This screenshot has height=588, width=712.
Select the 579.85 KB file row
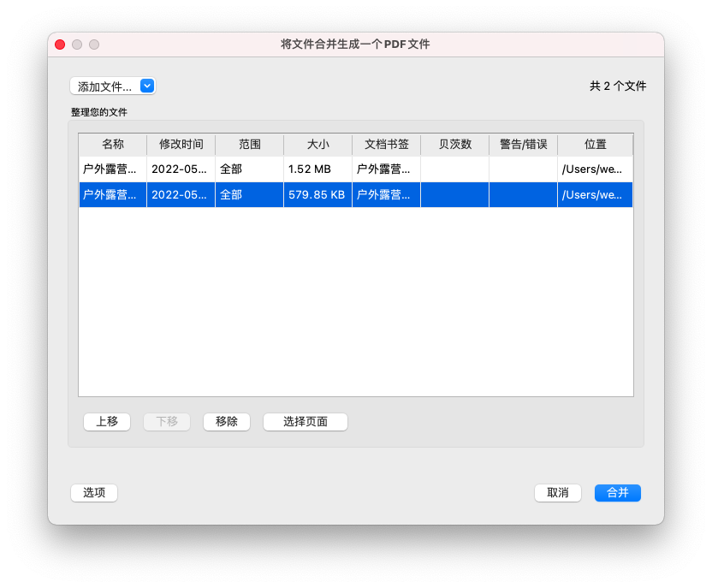pos(317,195)
